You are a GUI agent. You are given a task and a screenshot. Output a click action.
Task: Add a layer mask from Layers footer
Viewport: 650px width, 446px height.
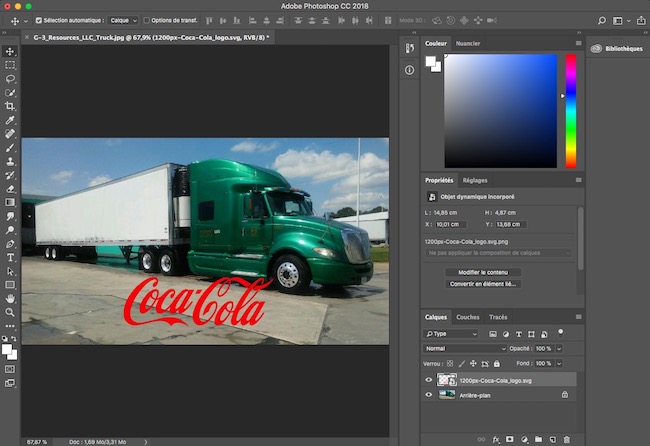click(510, 439)
